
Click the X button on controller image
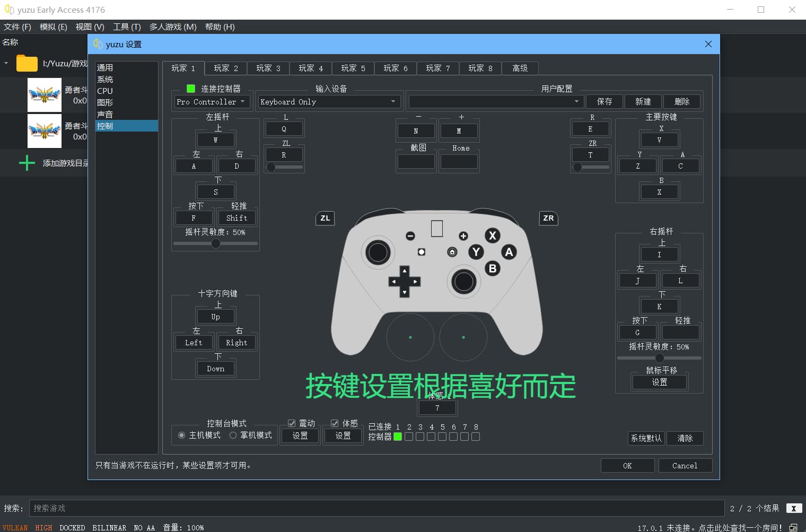(x=493, y=236)
